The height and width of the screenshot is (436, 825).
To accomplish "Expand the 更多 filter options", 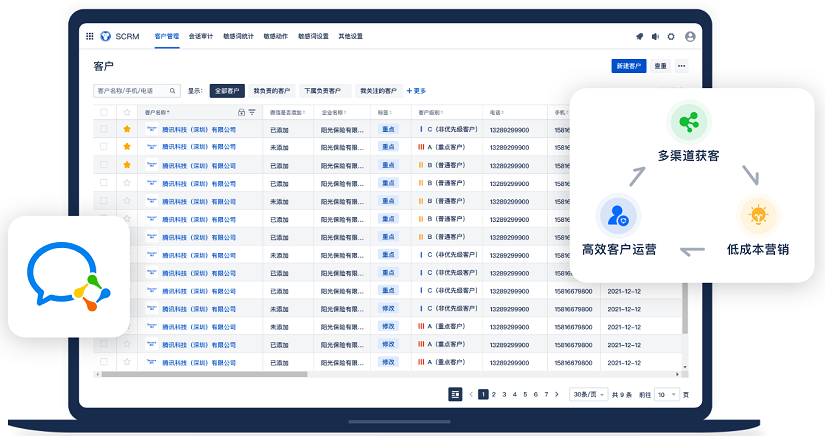I will click(x=416, y=90).
